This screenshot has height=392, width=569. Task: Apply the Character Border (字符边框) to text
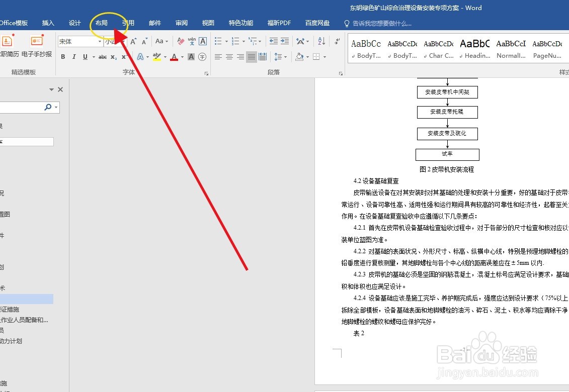202,41
